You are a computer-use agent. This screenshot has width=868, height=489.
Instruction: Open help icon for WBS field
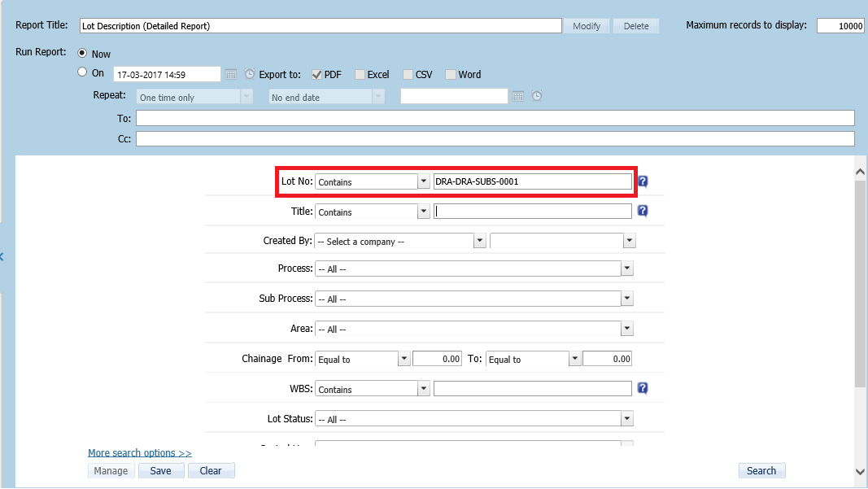(x=643, y=388)
